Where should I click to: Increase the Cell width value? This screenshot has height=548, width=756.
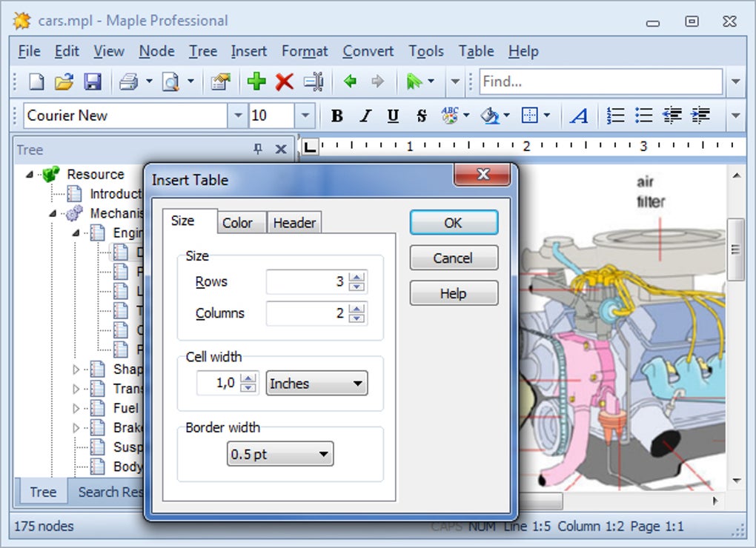[x=248, y=378]
